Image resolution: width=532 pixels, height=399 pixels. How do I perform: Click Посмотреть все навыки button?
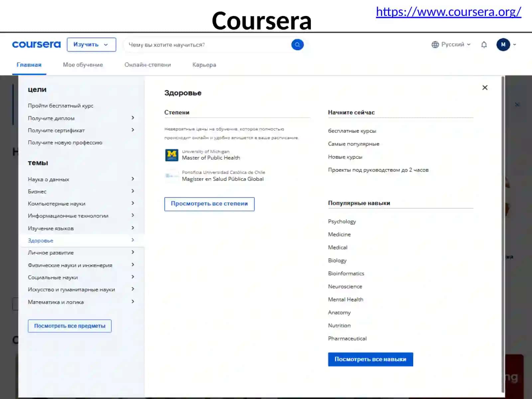370,359
